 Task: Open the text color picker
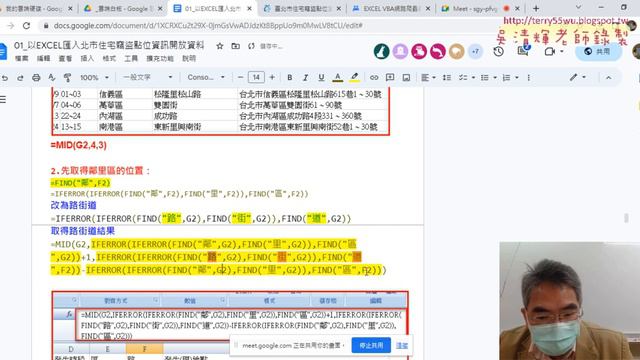click(x=338, y=77)
